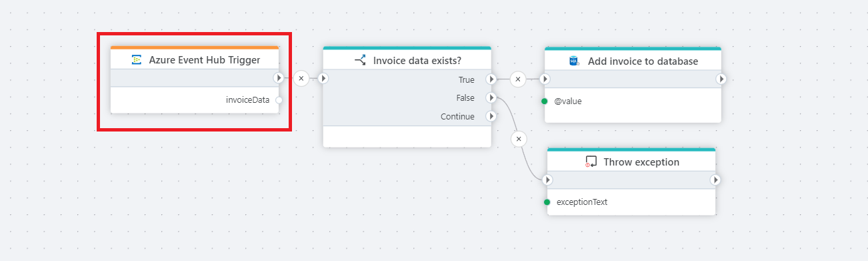Click the @value parameter label
Viewport: 868px width, 261px height.
click(569, 101)
